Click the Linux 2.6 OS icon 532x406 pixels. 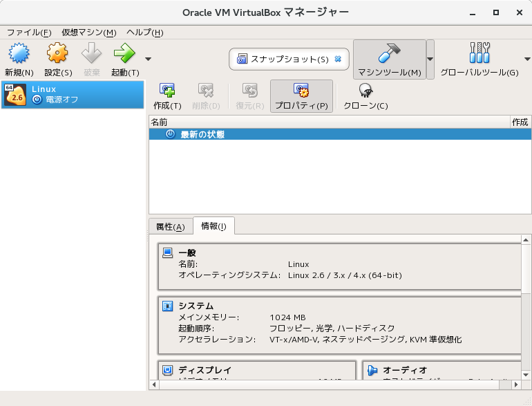pyautogui.click(x=15, y=95)
